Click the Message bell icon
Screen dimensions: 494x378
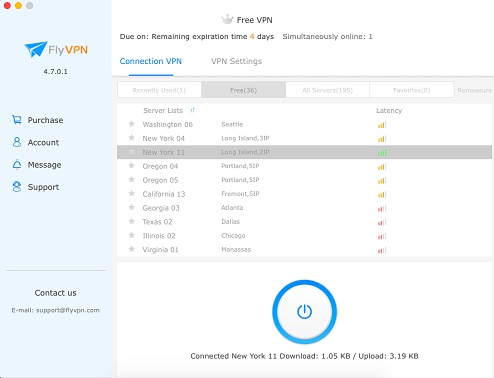17,164
